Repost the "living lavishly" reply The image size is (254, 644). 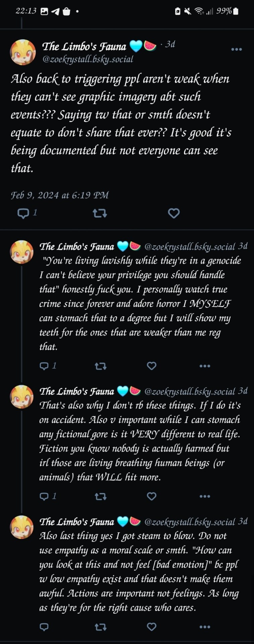101,366
